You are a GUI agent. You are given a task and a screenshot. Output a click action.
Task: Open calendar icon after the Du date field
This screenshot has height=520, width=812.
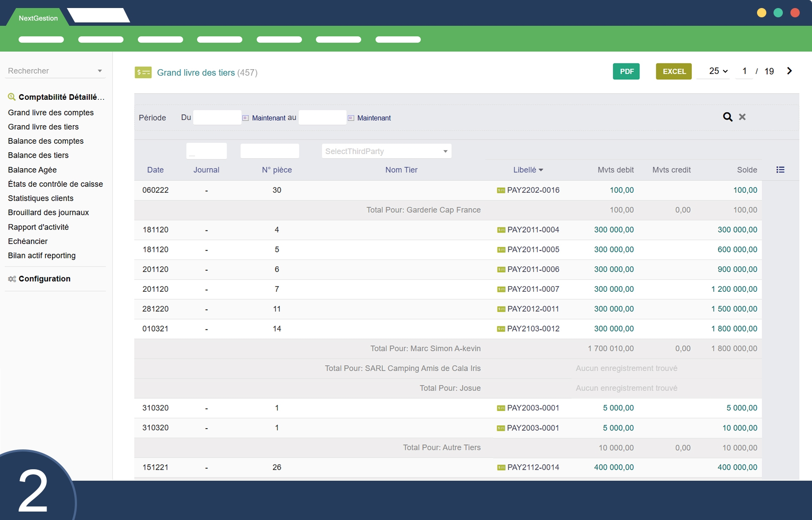(245, 118)
